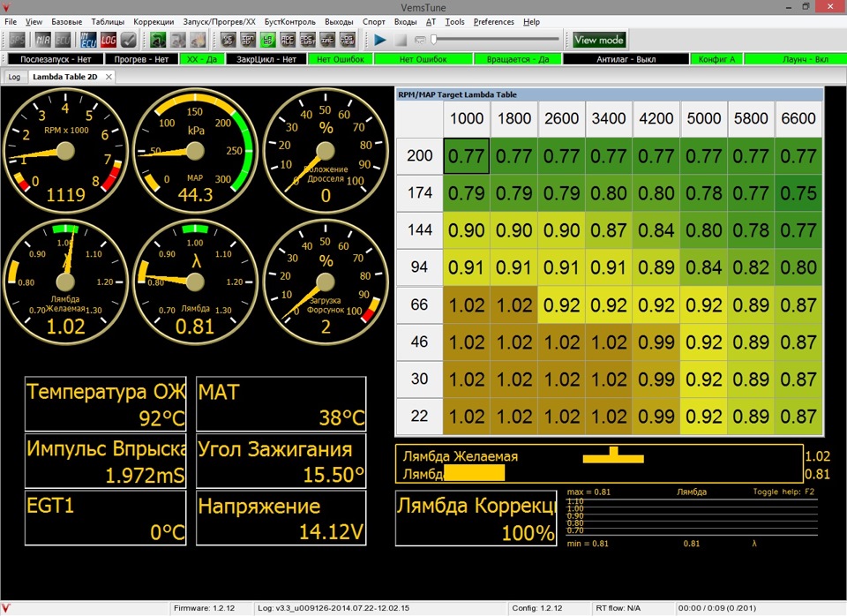Click the ЗакрЦикл - Нет status indicator
Screen dimensions: 847x616
pos(266,59)
